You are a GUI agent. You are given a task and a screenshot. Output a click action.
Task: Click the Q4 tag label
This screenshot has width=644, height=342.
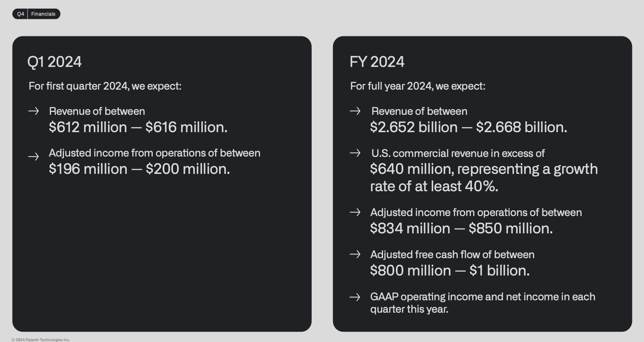(x=21, y=14)
